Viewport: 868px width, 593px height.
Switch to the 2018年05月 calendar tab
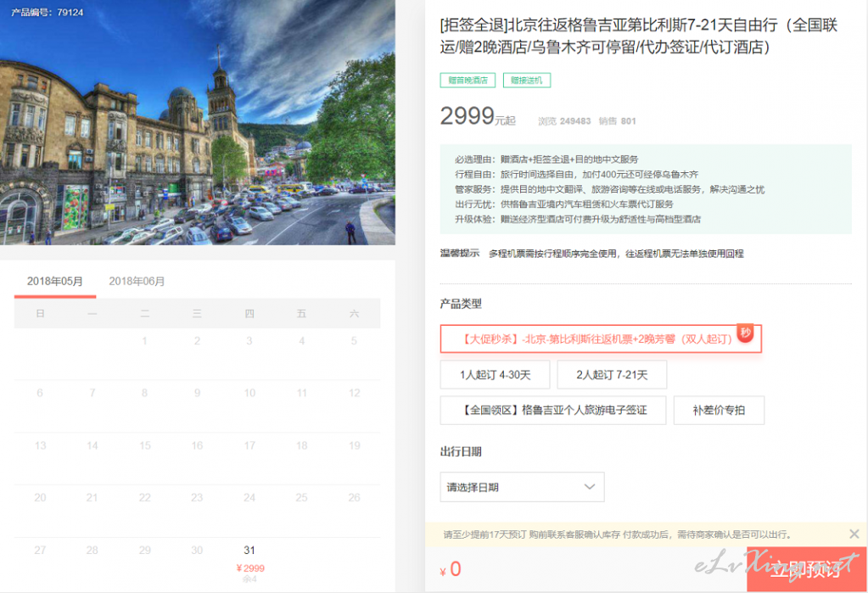coord(55,282)
